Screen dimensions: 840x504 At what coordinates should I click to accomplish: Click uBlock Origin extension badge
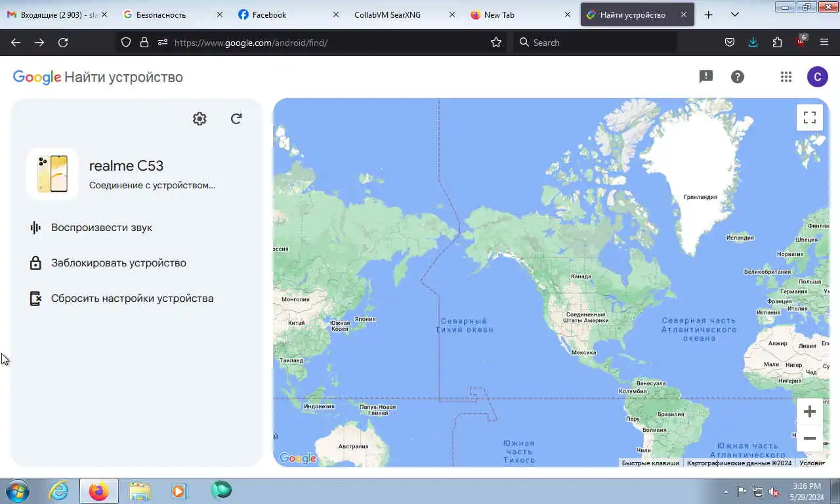pos(801,42)
